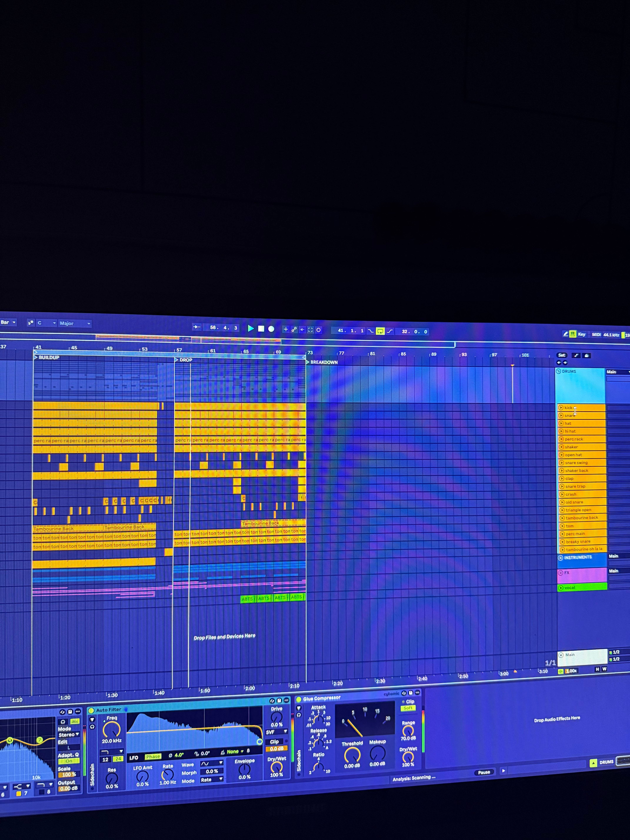Viewport: 630px width, 840px height.
Task: Click the Pause analysis button
Action: click(x=484, y=772)
